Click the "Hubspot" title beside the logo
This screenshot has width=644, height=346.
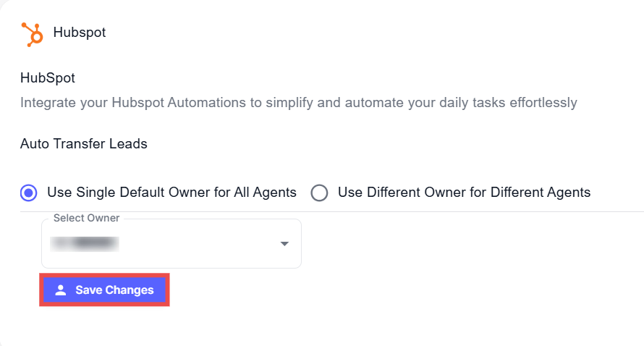pyautogui.click(x=80, y=33)
